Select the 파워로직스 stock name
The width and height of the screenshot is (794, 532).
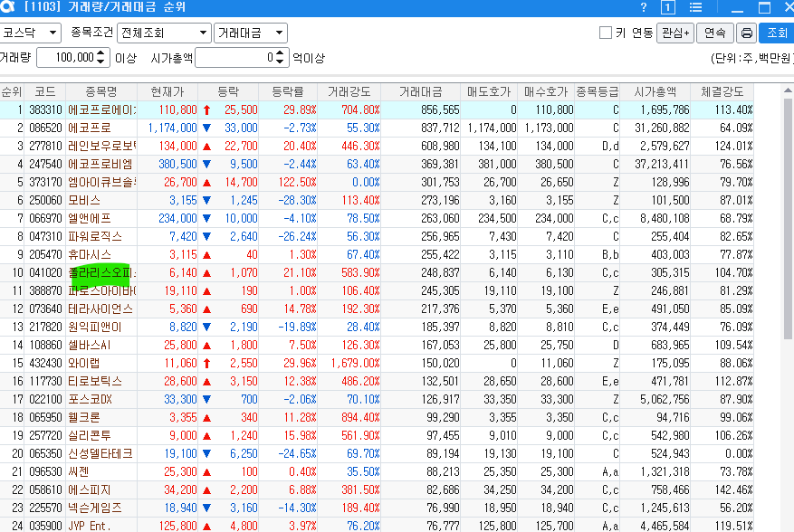[95, 236]
